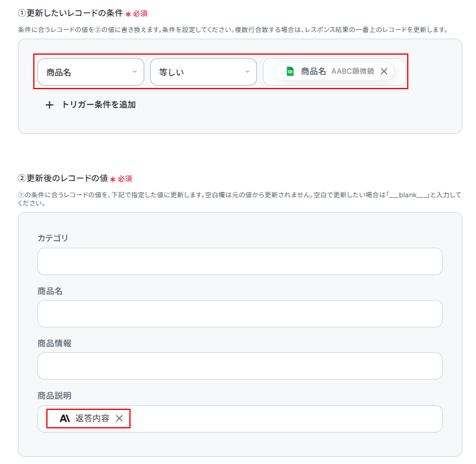Click the green Google Sheets icon in chip
Image resolution: width=476 pixels, height=464 pixels.
pyautogui.click(x=290, y=71)
